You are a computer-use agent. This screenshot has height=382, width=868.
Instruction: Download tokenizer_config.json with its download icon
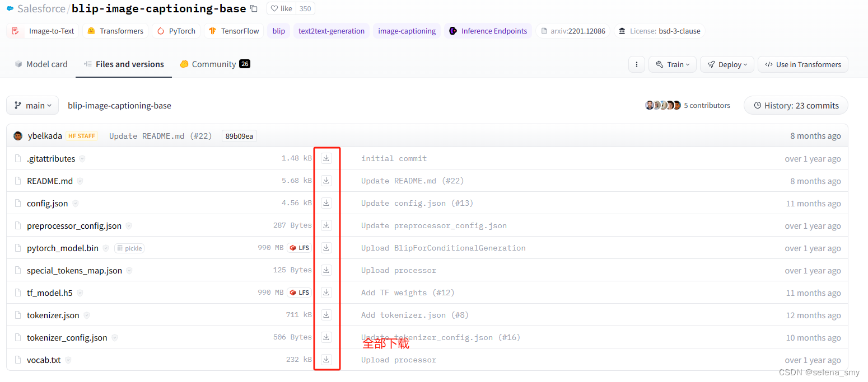pyautogui.click(x=326, y=337)
